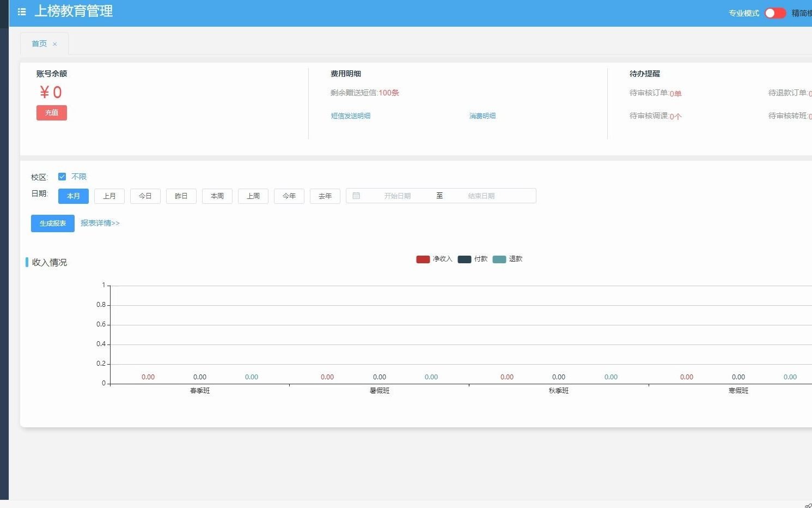Expand 报表详情>> link

pos(100,223)
